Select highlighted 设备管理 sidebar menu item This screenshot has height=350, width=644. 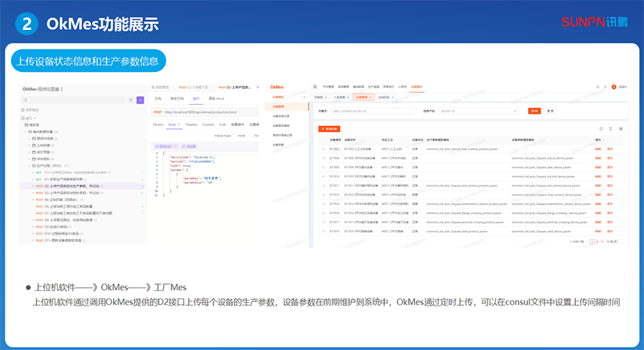pyautogui.click(x=287, y=106)
